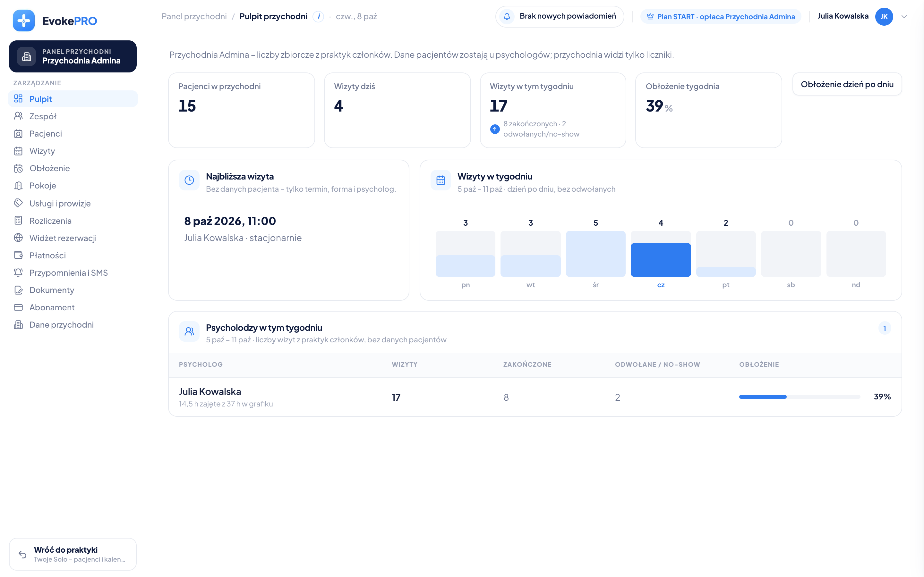
Task: Click the calendar icon in Wizyty w tygodniu
Action: [x=441, y=180]
